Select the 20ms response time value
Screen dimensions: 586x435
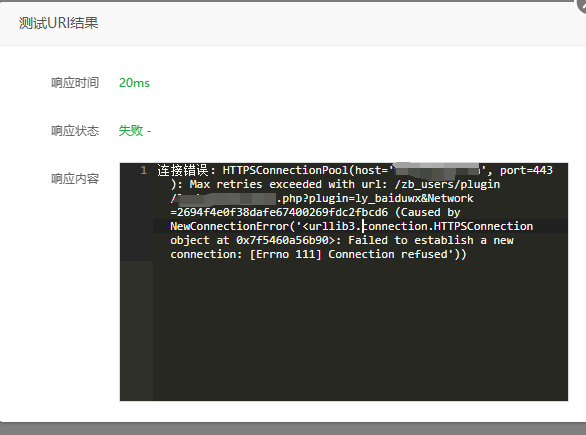pyautogui.click(x=134, y=83)
